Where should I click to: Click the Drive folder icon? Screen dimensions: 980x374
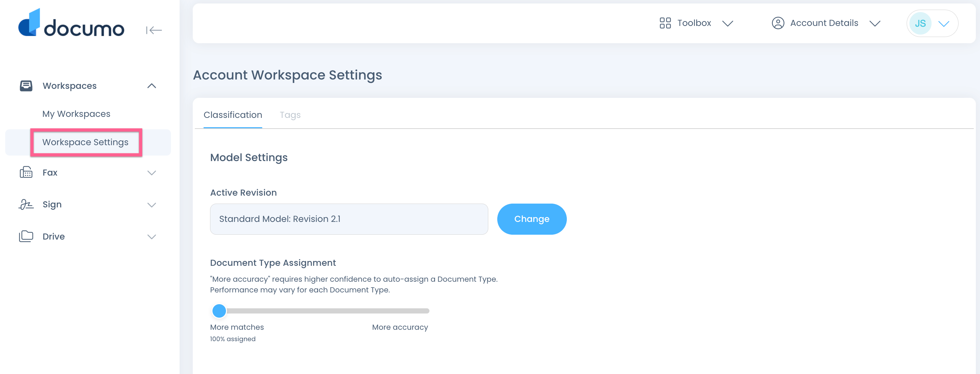pos(26,236)
